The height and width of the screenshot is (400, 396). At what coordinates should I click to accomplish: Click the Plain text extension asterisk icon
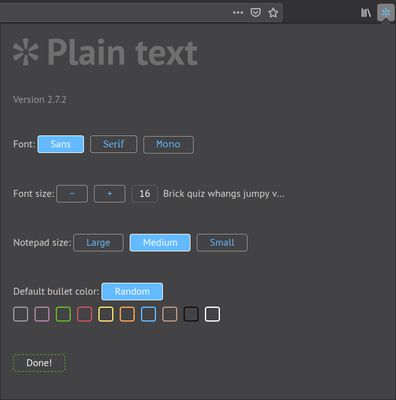[x=386, y=13]
